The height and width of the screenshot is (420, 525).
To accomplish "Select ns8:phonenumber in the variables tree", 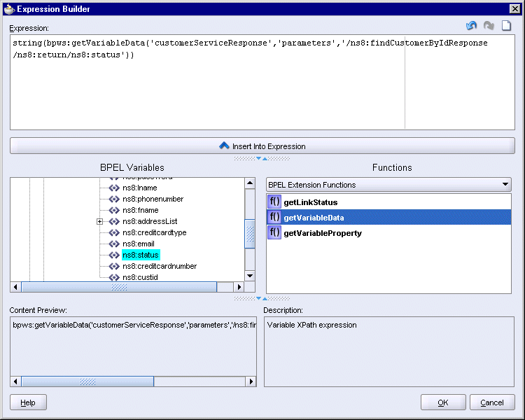I will (153, 199).
